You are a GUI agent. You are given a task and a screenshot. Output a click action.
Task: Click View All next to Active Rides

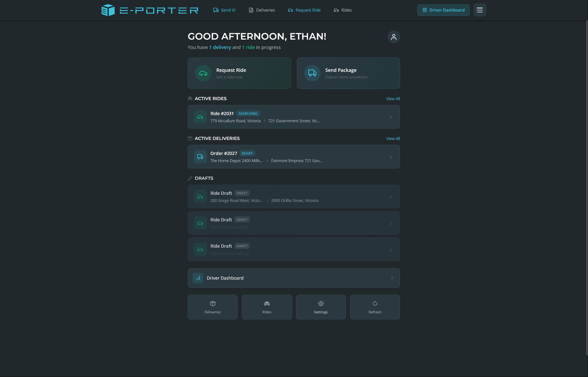click(393, 98)
